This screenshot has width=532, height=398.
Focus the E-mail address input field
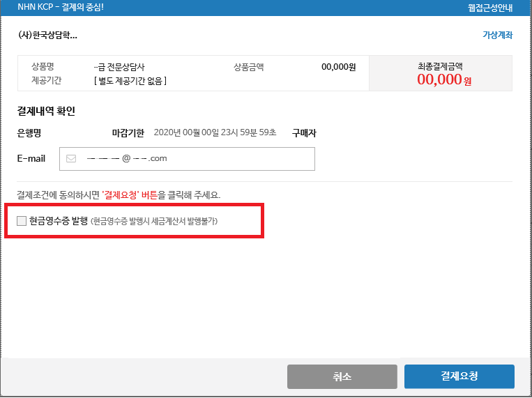(195, 158)
